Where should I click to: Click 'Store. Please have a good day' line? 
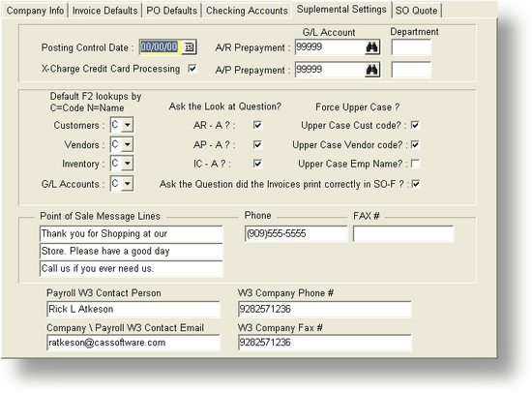131,252
